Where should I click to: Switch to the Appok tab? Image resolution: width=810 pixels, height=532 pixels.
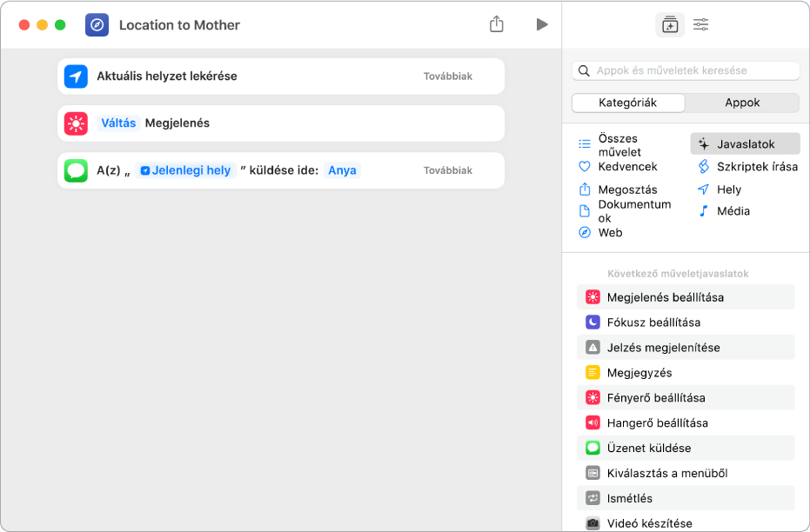tap(742, 103)
